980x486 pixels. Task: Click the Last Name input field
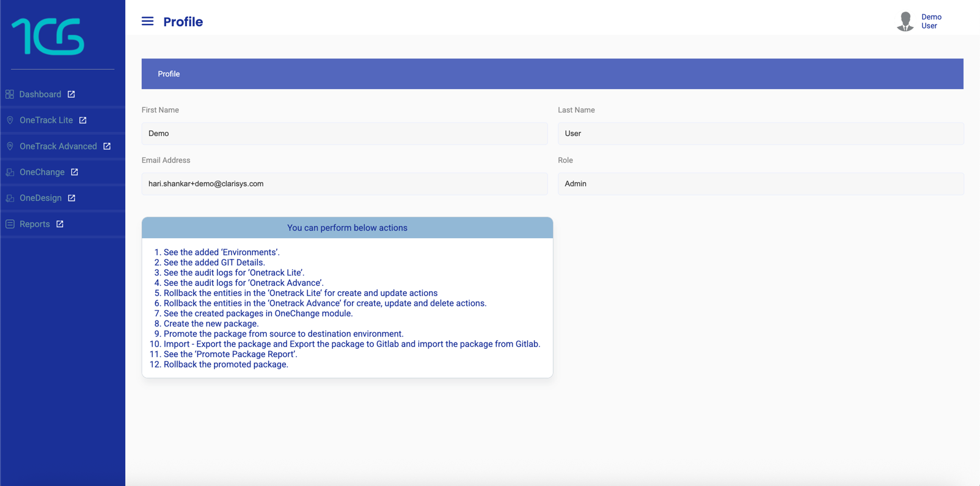761,134
